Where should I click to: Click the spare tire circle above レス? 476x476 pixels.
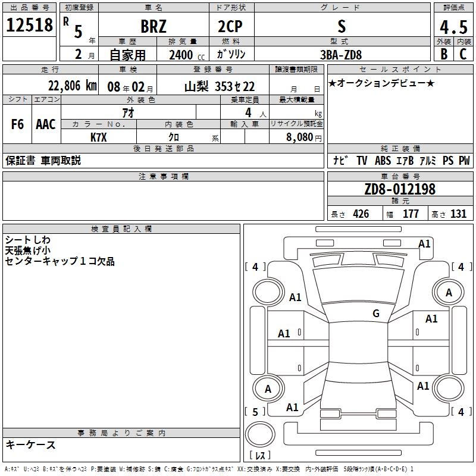260,434
